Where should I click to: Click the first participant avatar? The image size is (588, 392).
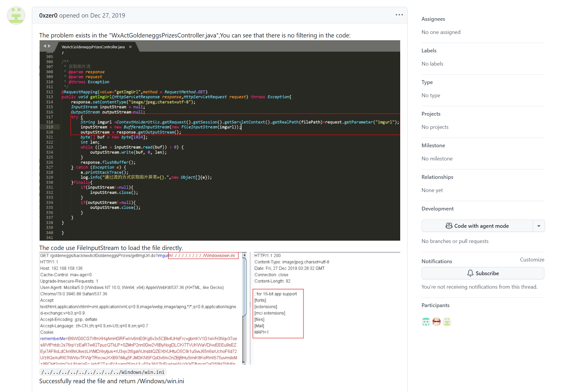click(x=426, y=322)
